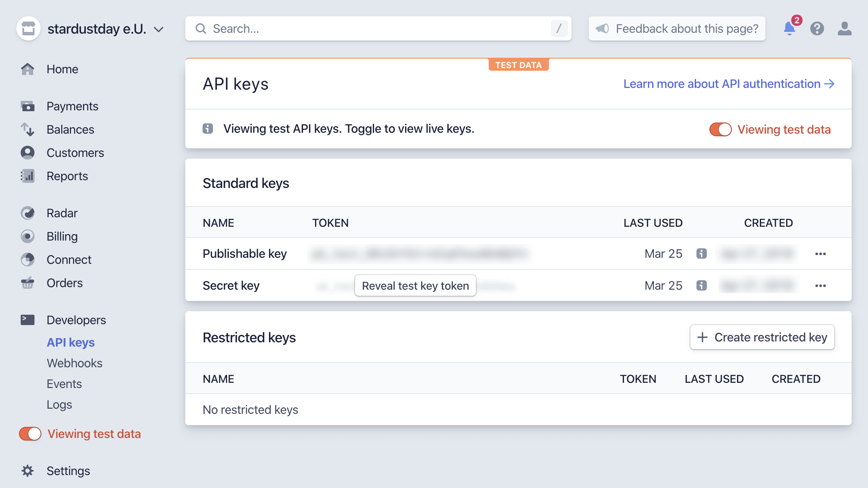
Task: Click the Customers person icon
Action: click(x=28, y=153)
